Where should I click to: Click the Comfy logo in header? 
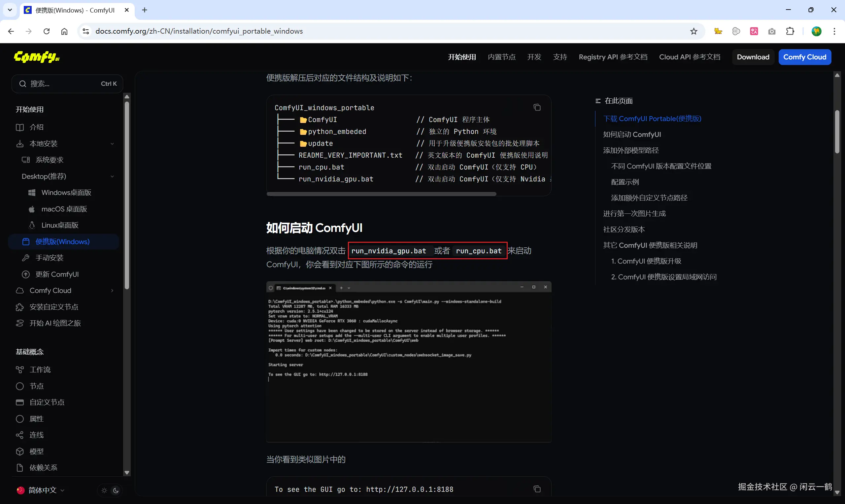pyautogui.click(x=37, y=57)
